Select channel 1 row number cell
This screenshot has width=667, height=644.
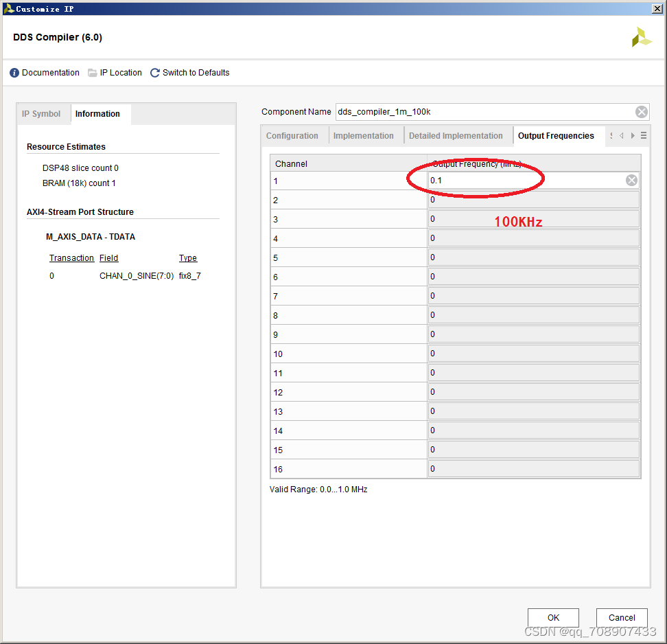tap(349, 181)
